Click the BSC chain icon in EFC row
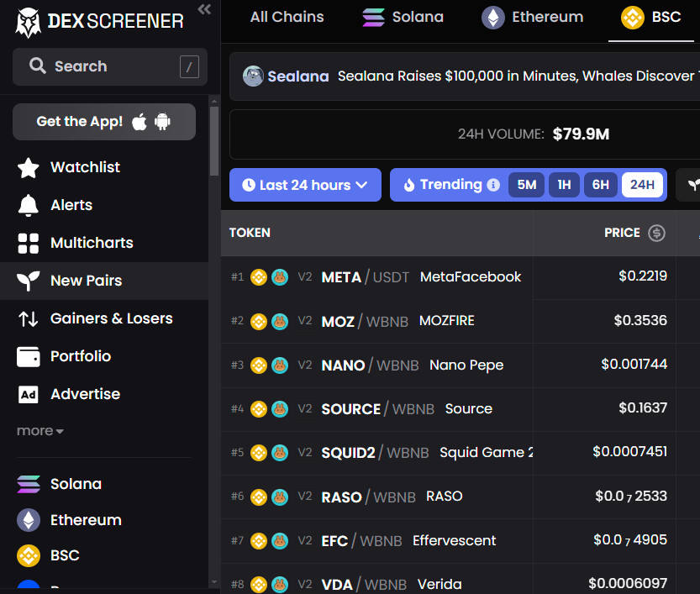 (x=259, y=541)
